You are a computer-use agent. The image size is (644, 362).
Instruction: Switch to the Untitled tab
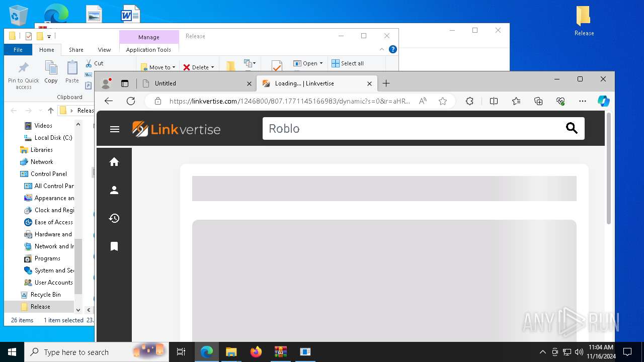pos(196,83)
